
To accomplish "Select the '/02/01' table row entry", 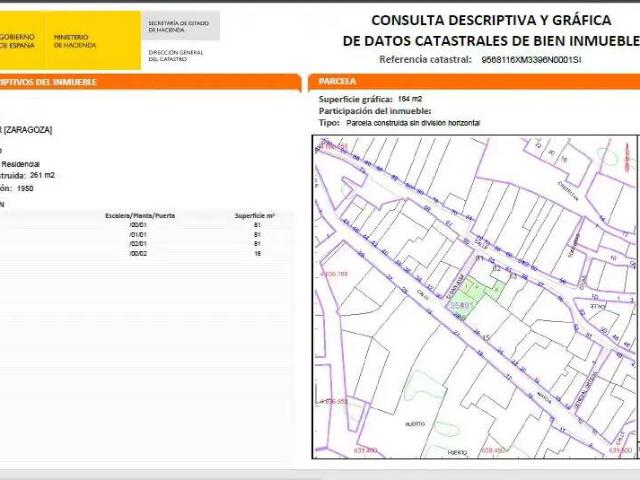I will [x=138, y=244].
